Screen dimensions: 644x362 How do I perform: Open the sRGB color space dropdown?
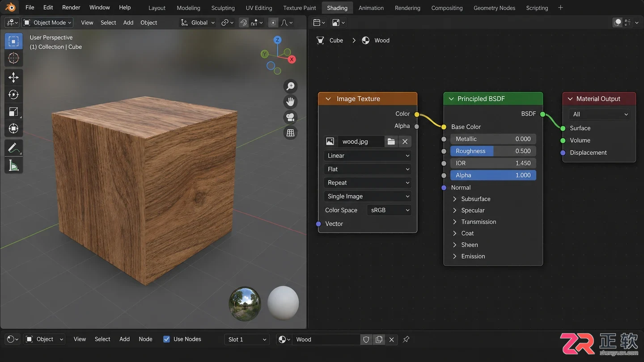pos(389,210)
